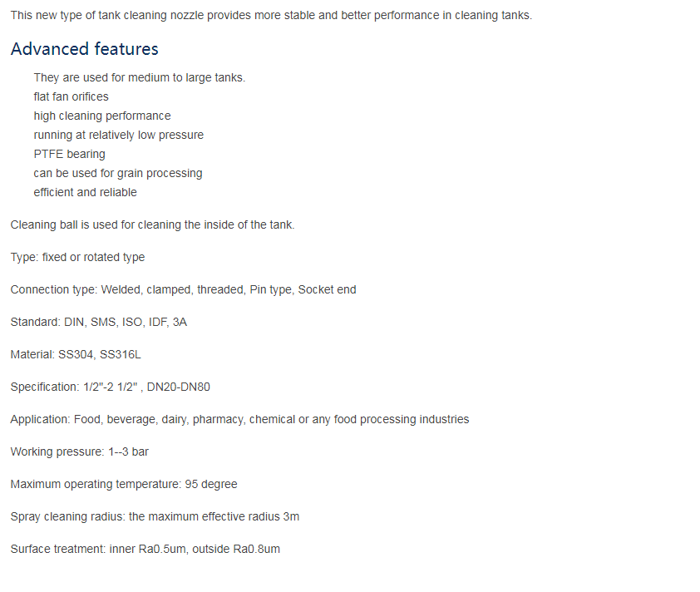
Task: Click the 'efficient and reliable' feature
Action: pos(86,192)
